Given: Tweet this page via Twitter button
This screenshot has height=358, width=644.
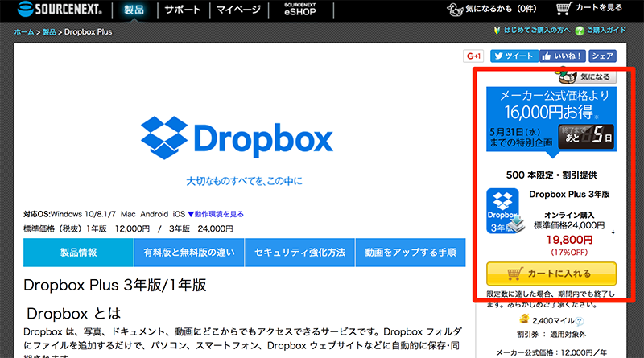Looking at the screenshot, I should tap(513, 56).
